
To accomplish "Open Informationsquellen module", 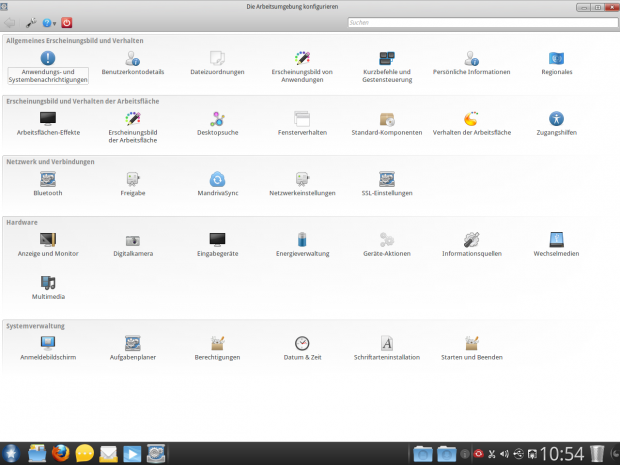I will pyautogui.click(x=471, y=244).
